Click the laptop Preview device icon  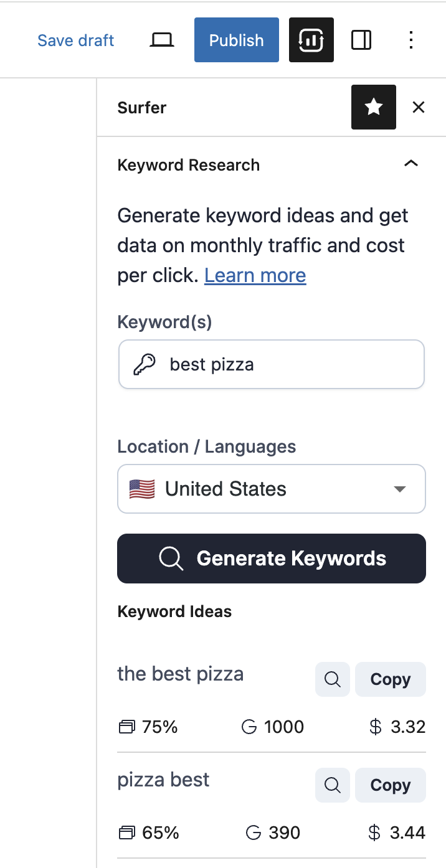pyautogui.click(x=162, y=40)
